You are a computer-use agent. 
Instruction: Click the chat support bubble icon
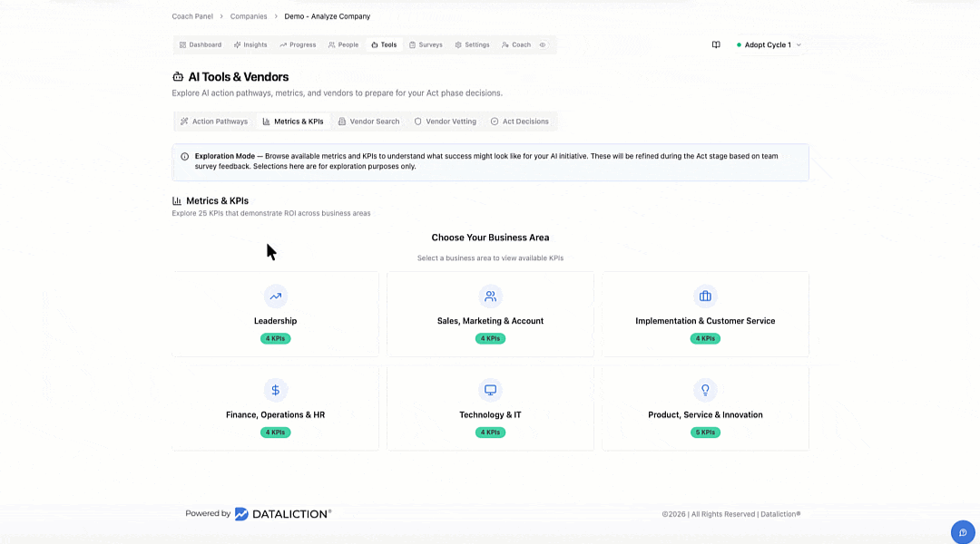963,532
